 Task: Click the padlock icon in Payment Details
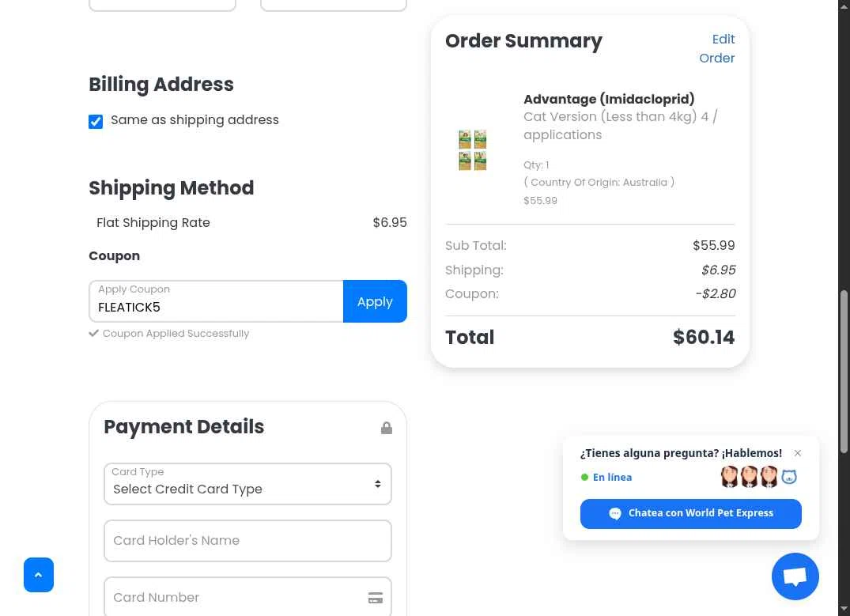tap(387, 428)
